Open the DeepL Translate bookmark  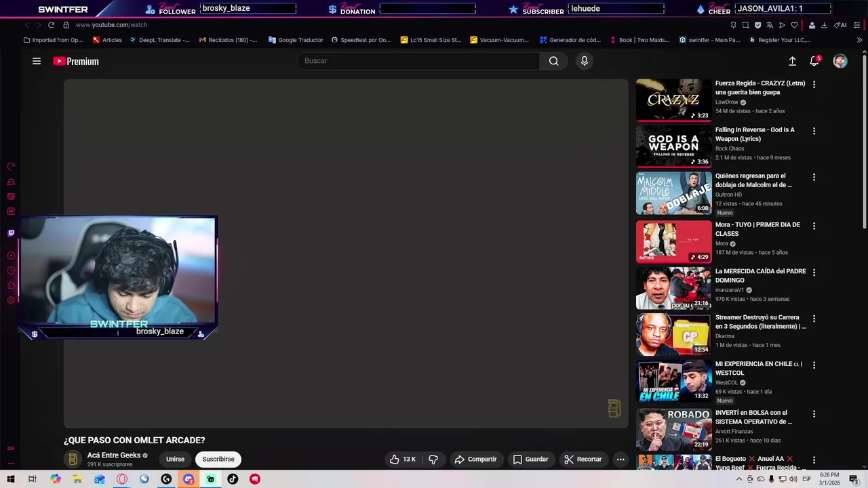159,40
